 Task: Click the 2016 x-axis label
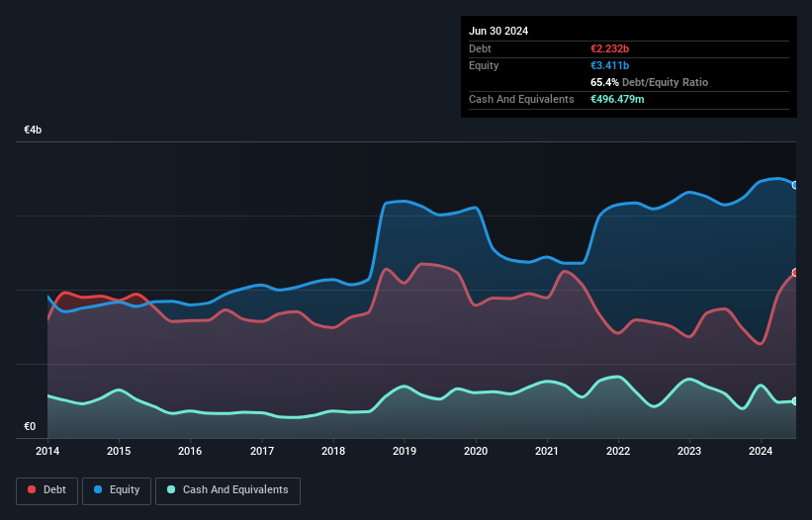pos(190,451)
